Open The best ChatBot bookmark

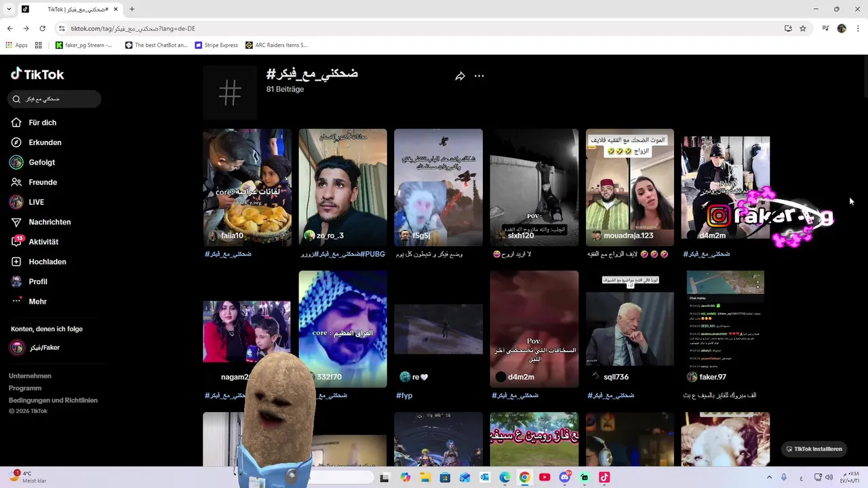[156, 45]
